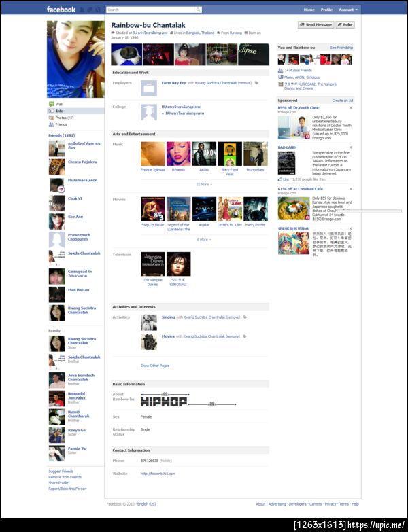Open Black Eyed Peas music thumbnail

tap(230, 154)
